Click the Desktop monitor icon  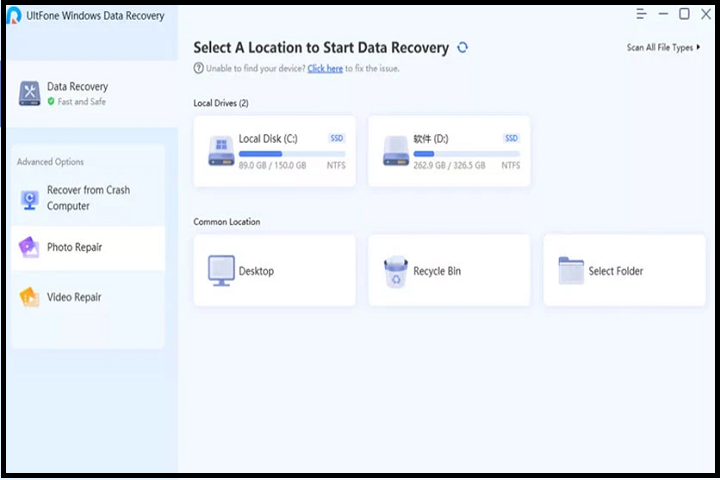tap(220, 271)
